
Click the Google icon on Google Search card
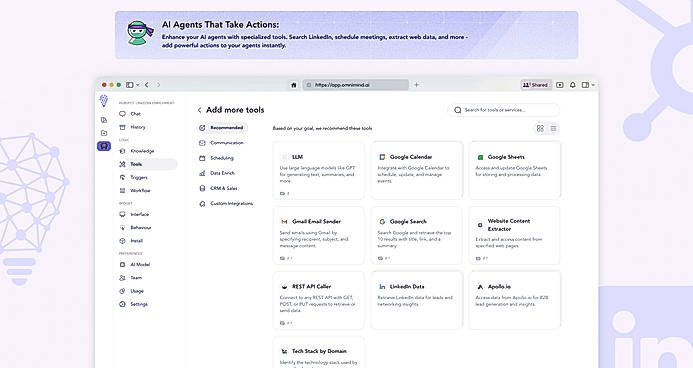382,222
